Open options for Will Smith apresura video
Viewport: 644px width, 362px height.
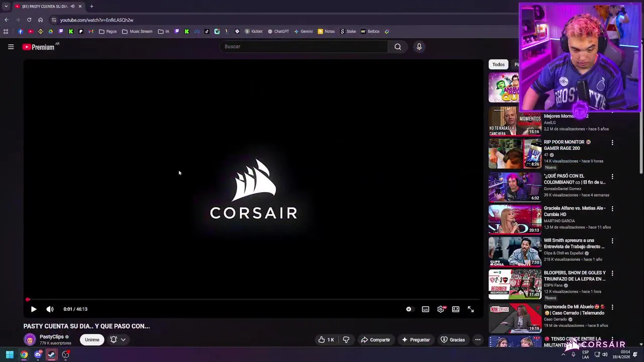click(612, 241)
